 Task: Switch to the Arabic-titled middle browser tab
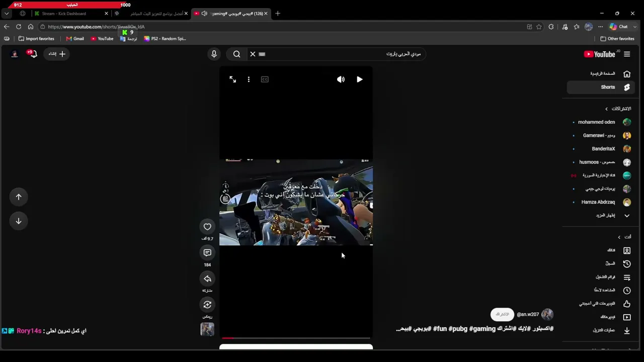[x=149, y=14]
